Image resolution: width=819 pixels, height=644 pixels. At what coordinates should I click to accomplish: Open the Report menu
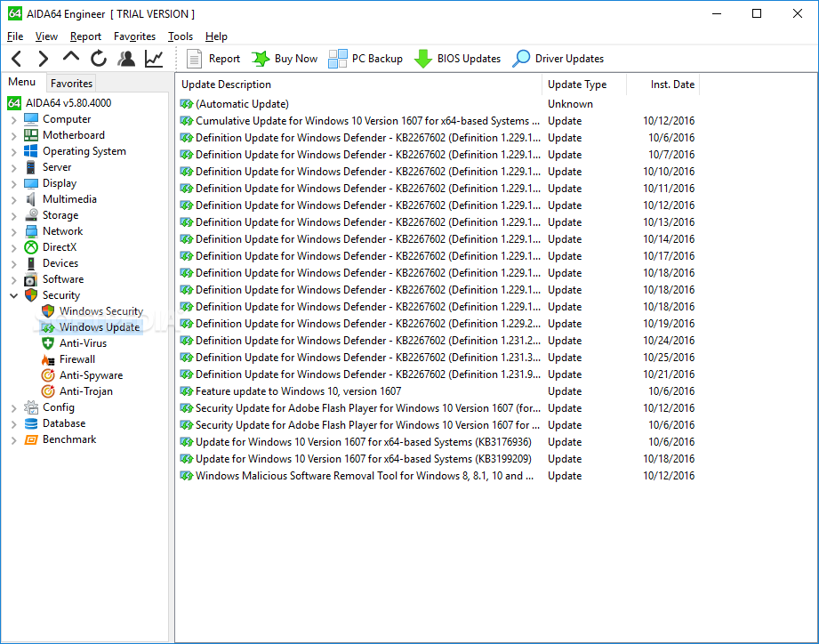coord(85,36)
